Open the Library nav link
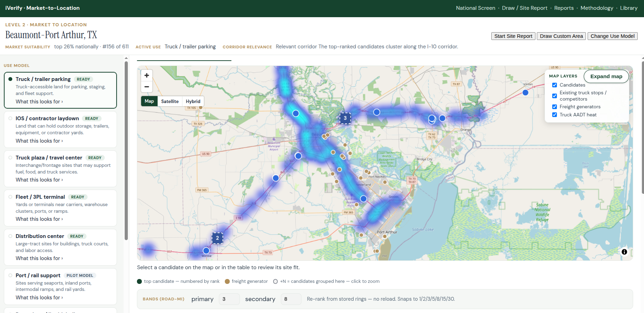Screen dimensions: 644x313 click(x=629, y=8)
